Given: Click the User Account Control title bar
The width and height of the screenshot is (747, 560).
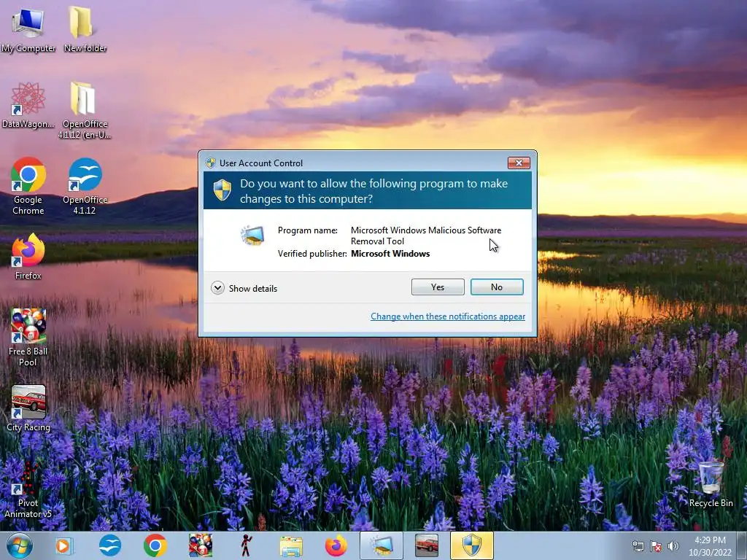Looking at the screenshot, I should click(355, 163).
